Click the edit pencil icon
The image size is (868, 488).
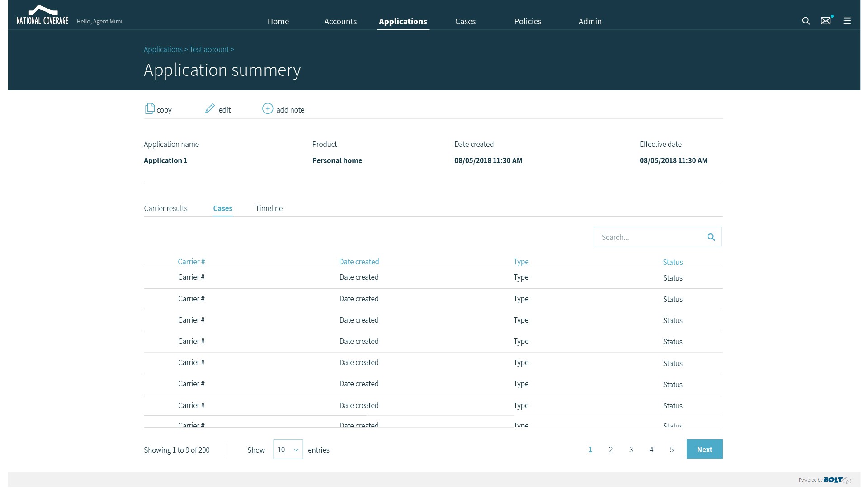coord(210,109)
